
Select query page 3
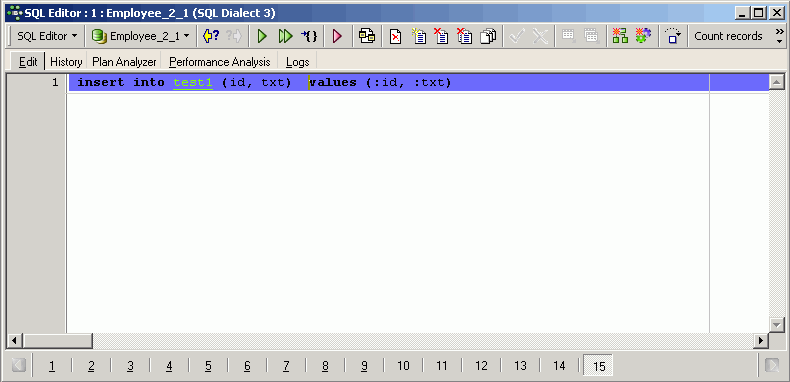click(x=130, y=366)
